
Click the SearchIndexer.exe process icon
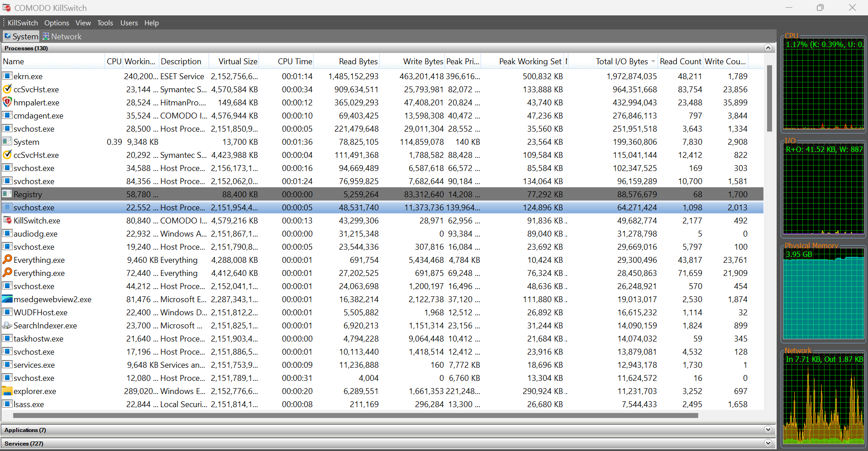7,325
